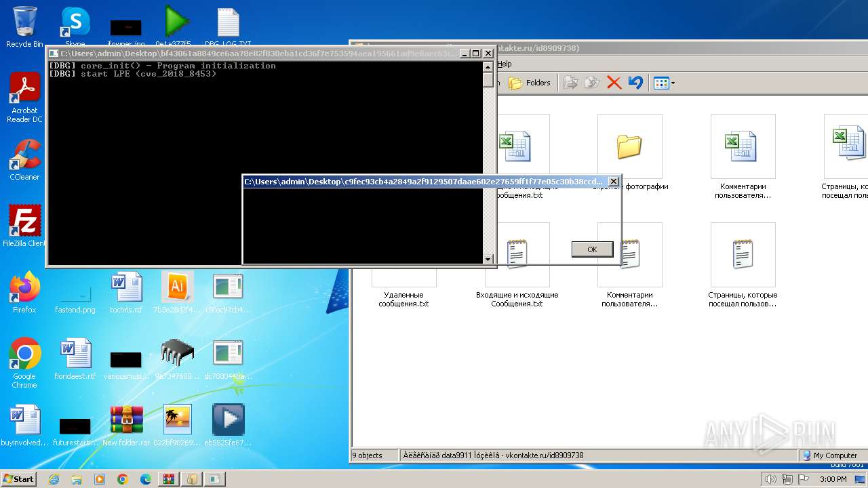Switch to Explorer folder taskbar button

pos(192,479)
